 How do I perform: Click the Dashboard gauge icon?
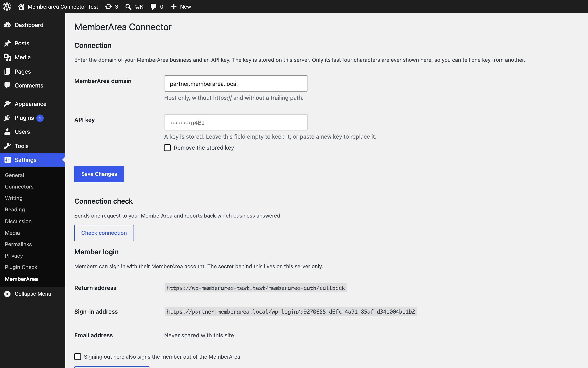coord(7,25)
